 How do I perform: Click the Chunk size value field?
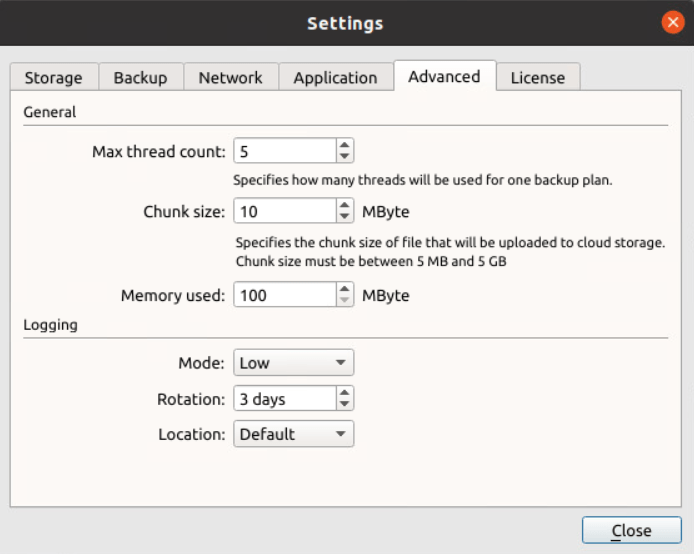pyautogui.click(x=285, y=211)
